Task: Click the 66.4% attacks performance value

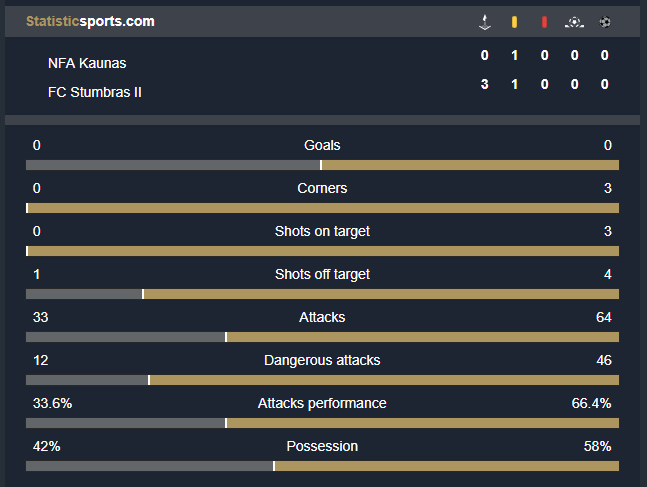Action: click(x=591, y=403)
